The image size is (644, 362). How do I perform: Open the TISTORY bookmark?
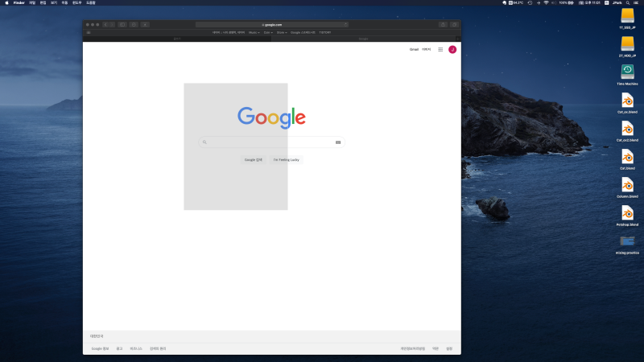click(x=325, y=32)
